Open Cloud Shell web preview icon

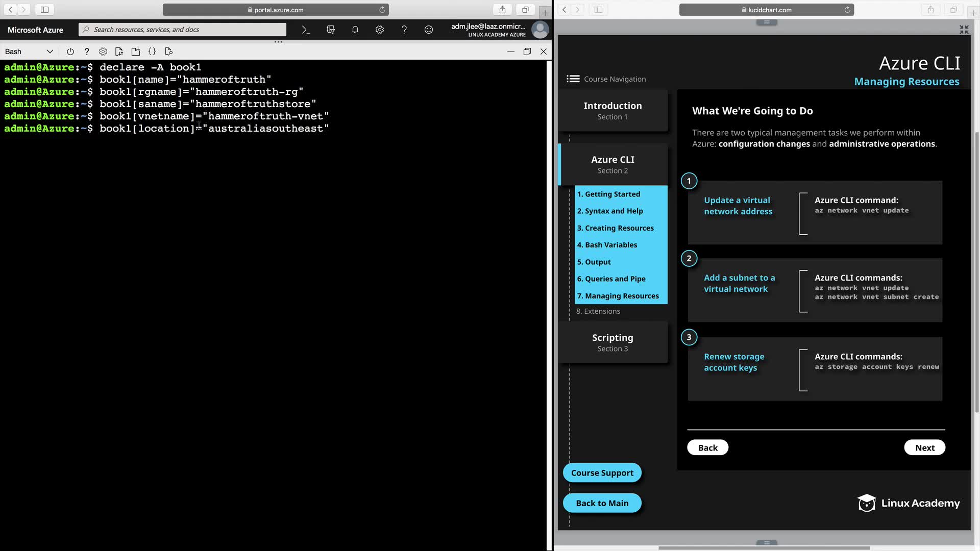169,52
